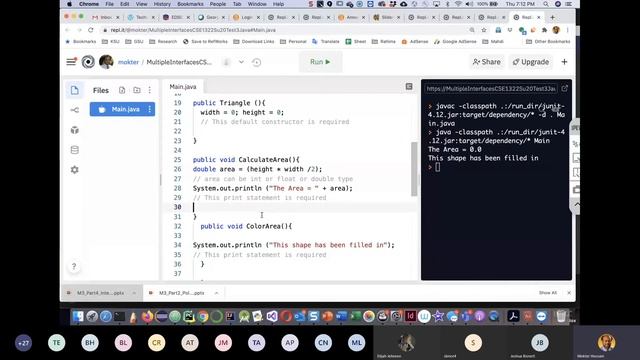Select participant thumbnail JM
Screen dimensions: 640x360
[x=223, y=343]
